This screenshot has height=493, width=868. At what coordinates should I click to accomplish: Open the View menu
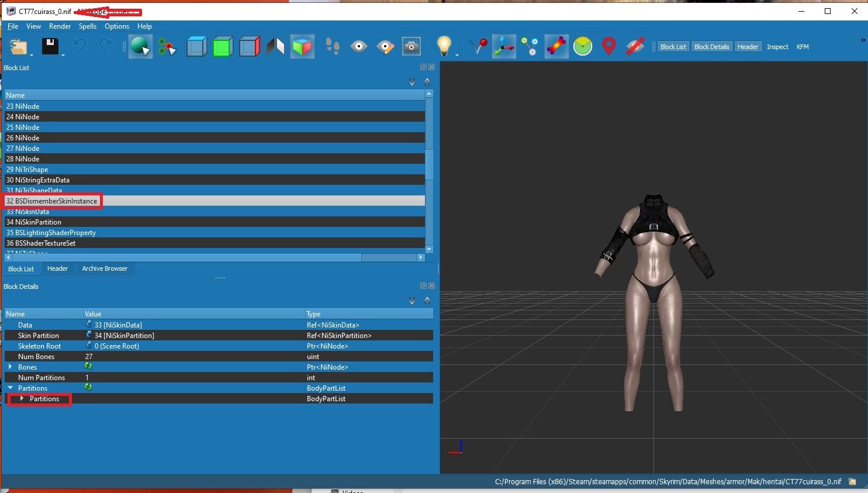pos(34,26)
